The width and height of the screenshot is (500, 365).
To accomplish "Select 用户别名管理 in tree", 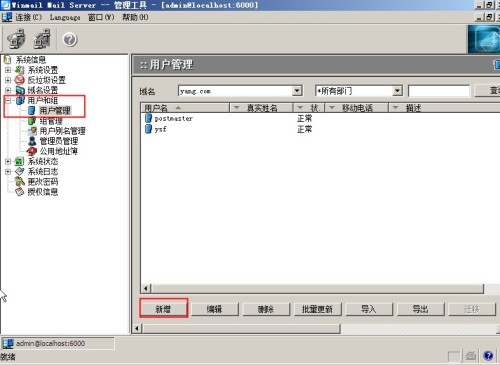I will pos(62,131).
